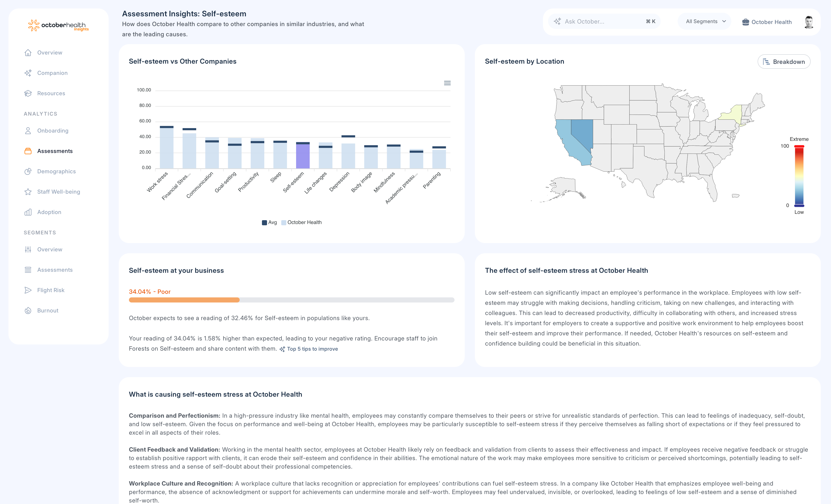Image resolution: width=831 pixels, height=504 pixels.
Task: Click the Onboarding person icon
Action: [x=28, y=130]
